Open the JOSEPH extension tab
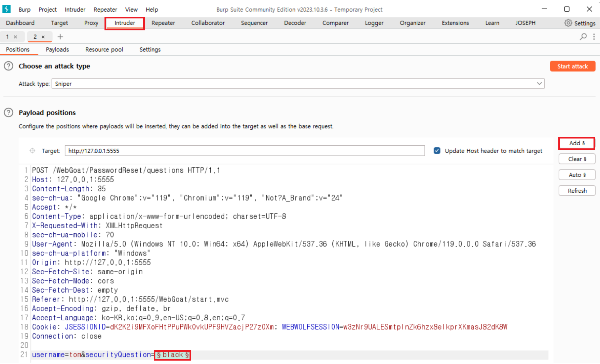This screenshot has height=364, width=600. (x=525, y=23)
